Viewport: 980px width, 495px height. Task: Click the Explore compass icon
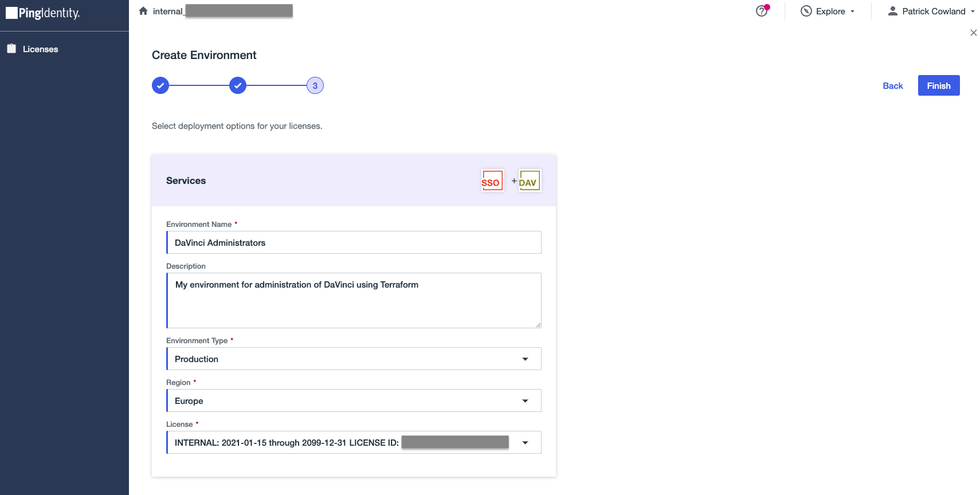pyautogui.click(x=806, y=11)
